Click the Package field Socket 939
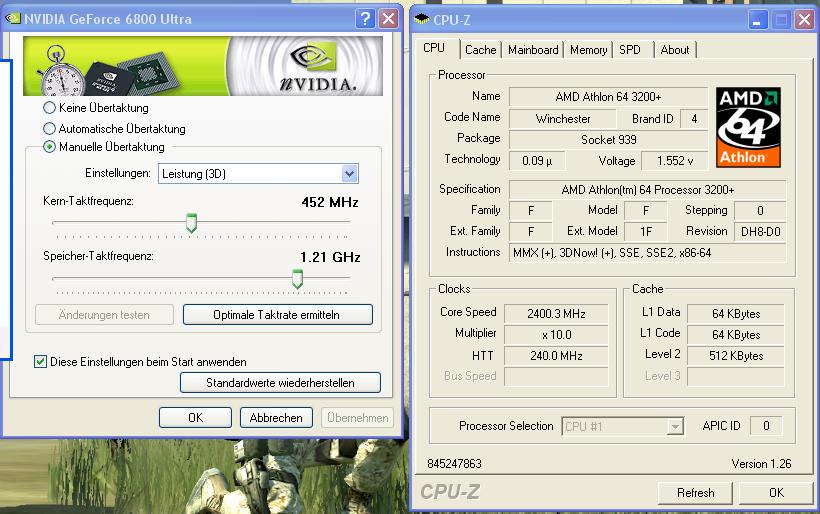Image resolution: width=820 pixels, height=514 pixels. pos(608,140)
